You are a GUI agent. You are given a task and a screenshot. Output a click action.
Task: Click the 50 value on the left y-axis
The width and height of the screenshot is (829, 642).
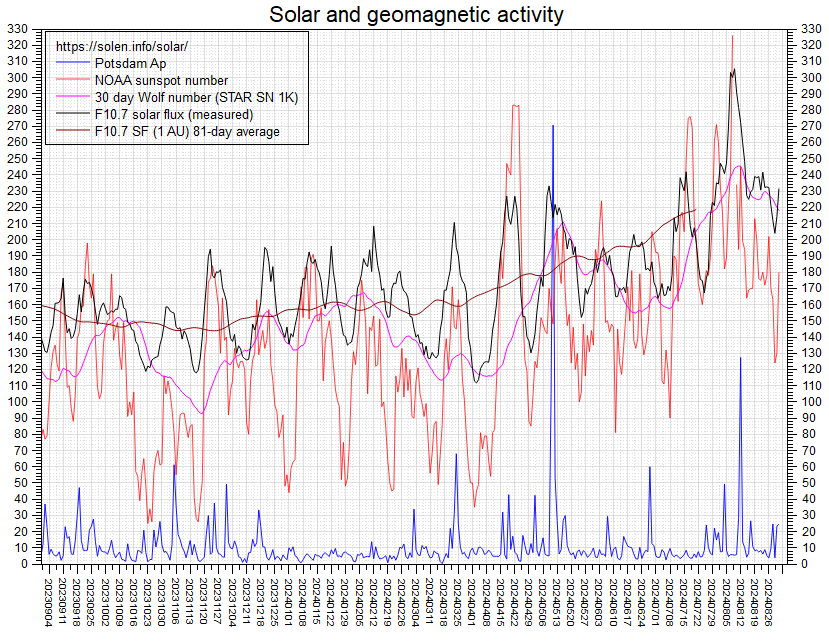click(x=21, y=483)
